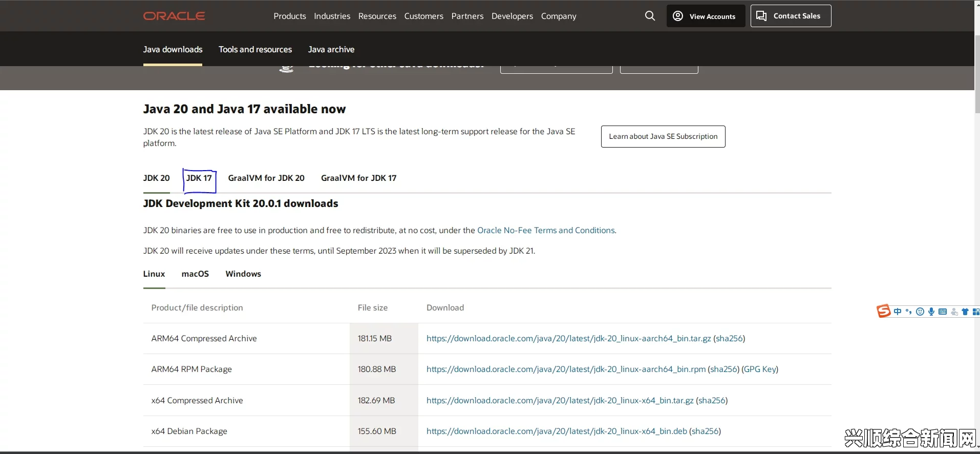Image resolution: width=980 pixels, height=454 pixels.
Task: Open the emoji smiley in IME bar
Action: click(920, 312)
